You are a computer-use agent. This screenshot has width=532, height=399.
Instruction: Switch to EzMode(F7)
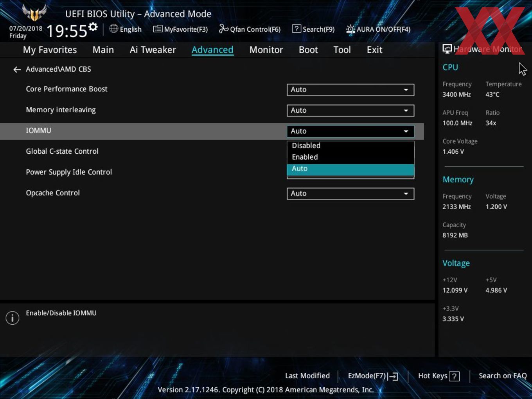tap(372, 376)
